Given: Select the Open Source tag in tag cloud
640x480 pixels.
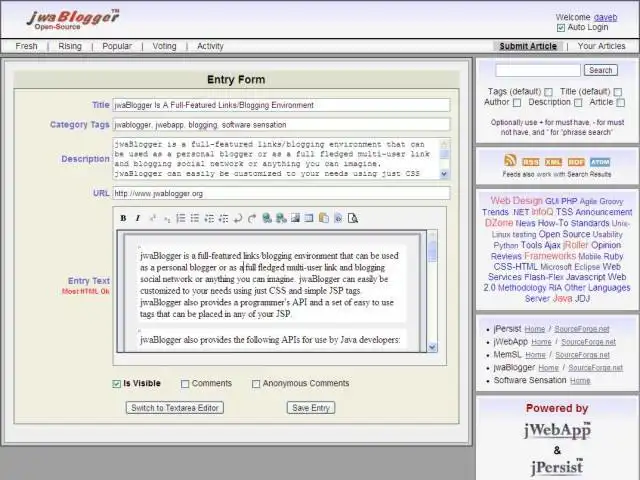Looking at the screenshot, I should pyautogui.click(x=564, y=234).
